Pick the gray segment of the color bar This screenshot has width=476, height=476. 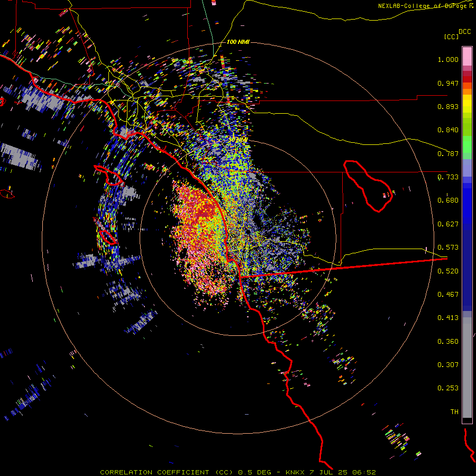(467, 368)
